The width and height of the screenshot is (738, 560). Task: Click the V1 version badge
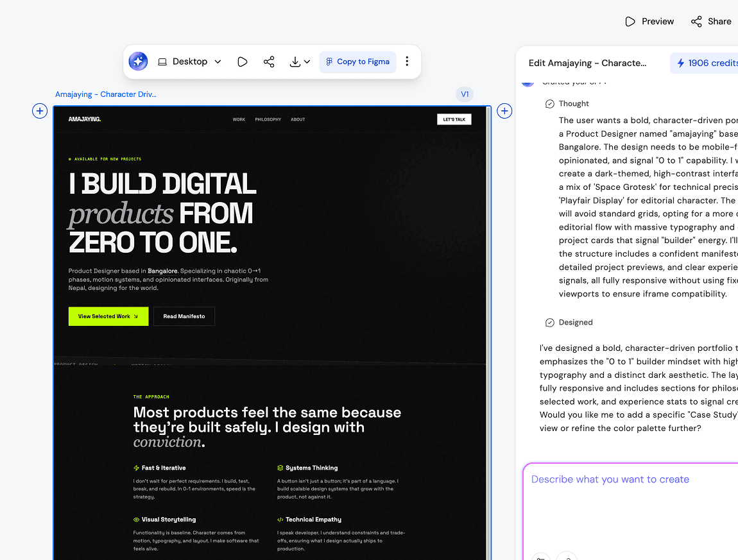click(465, 94)
